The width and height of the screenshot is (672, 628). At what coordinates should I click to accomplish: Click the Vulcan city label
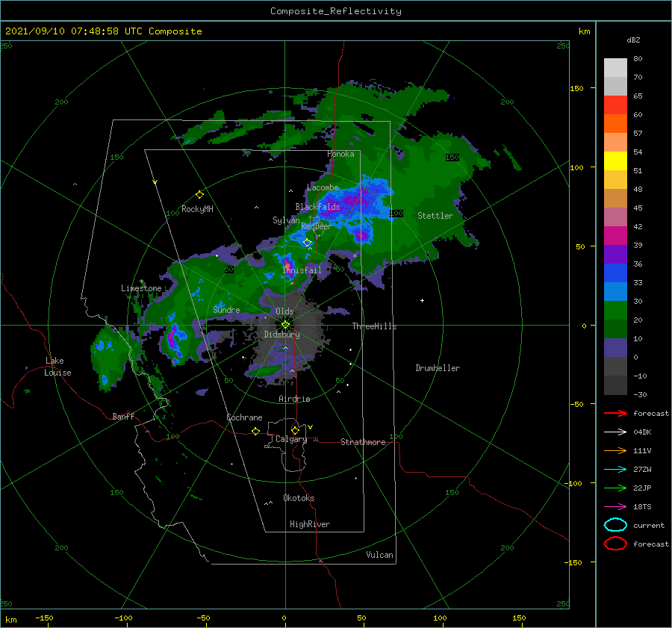coord(379,555)
